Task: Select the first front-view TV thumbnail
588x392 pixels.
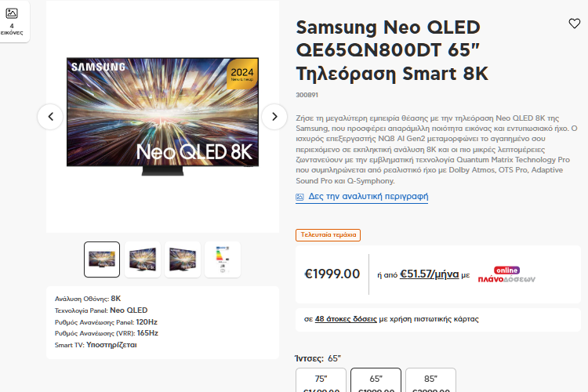Action: [102, 260]
